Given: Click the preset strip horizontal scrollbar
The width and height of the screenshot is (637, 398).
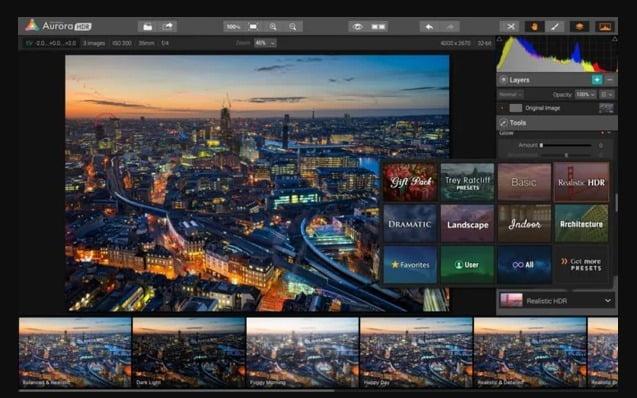Looking at the screenshot, I should (x=177, y=391).
